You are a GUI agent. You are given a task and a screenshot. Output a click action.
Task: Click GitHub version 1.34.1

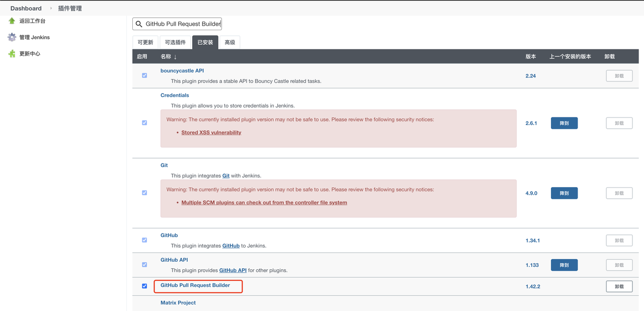tap(533, 241)
